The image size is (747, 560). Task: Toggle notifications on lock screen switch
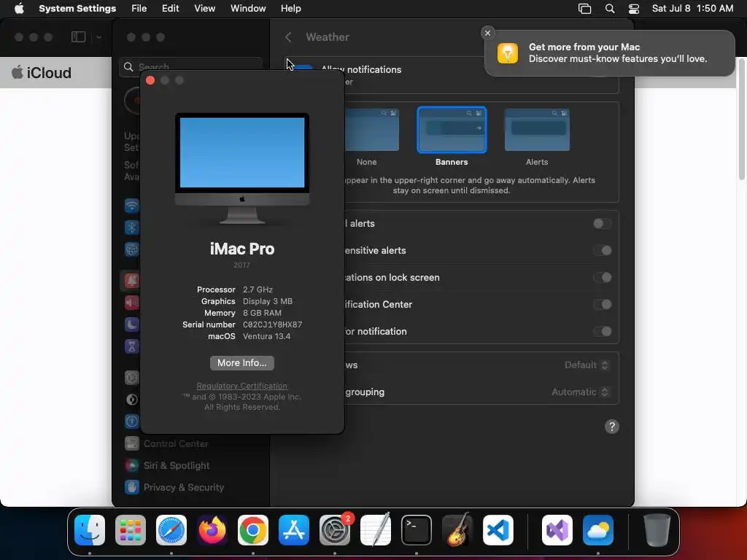tap(602, 278)
